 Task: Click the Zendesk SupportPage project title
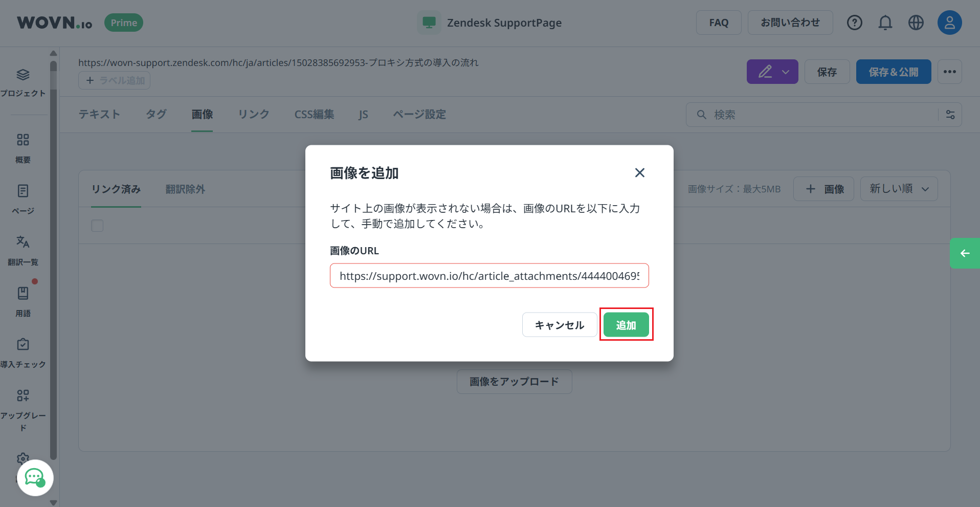tap(504, 23)
